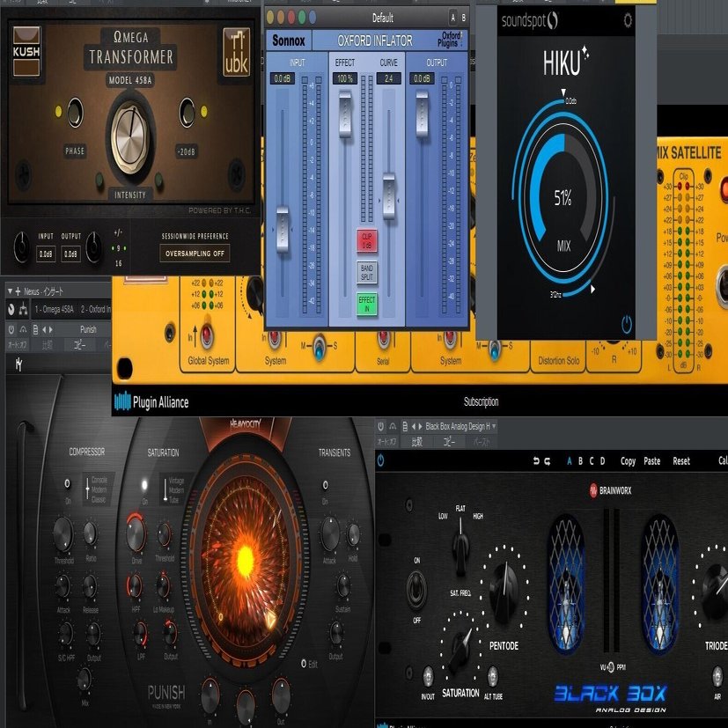Screen dimensions: 728x728
Task: Click the UBK logo badge
Action: (236, 52)
